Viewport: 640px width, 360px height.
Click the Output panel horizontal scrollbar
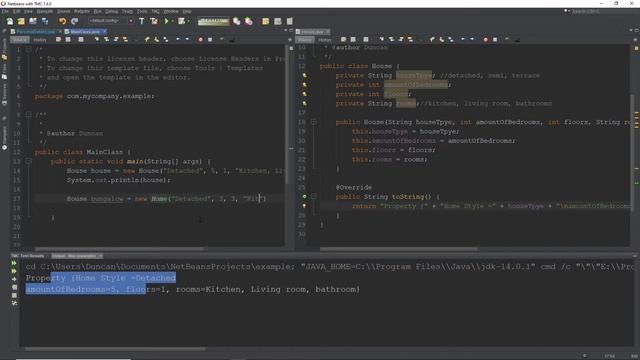click(x=115, y=349)
